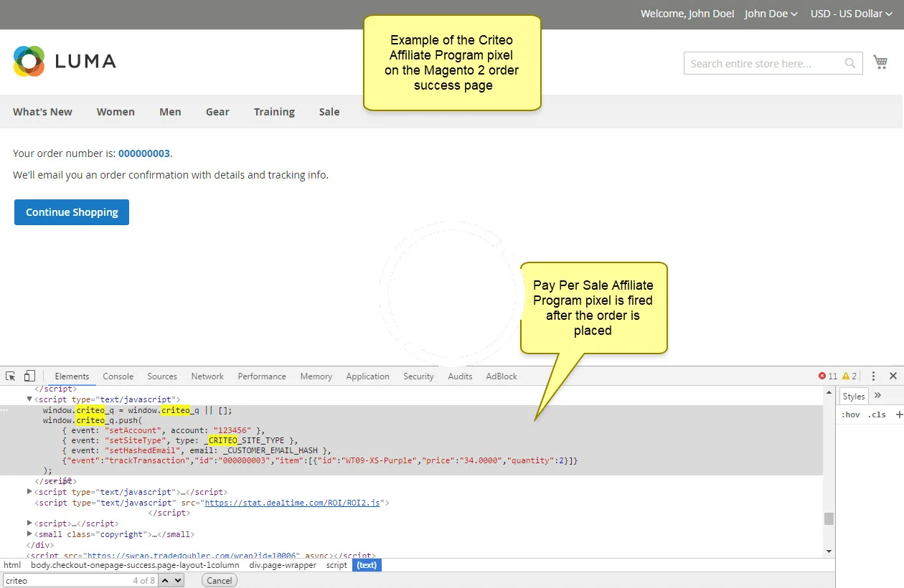Switch to the Network tab

click(207, 376)
